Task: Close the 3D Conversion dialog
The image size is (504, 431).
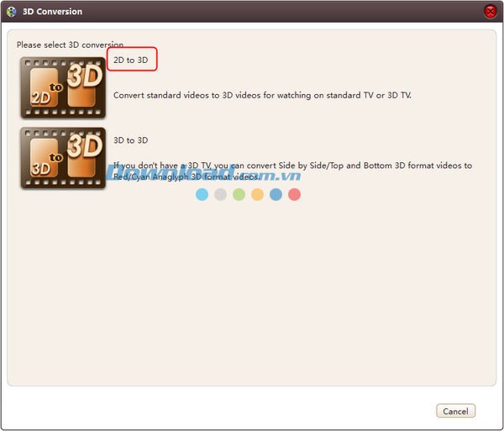Action: (491, 12)
